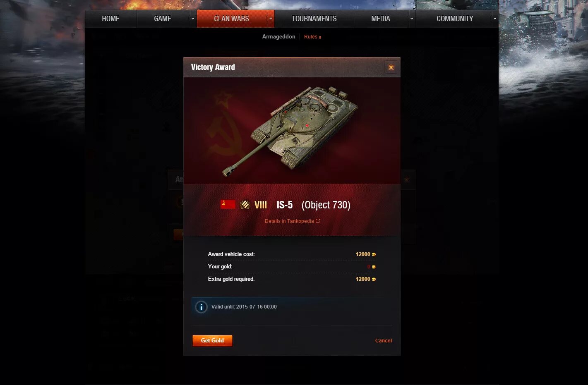Open the TOURNAMENTS menu item
The image size is (588, 385).
[x=314, y=19]
